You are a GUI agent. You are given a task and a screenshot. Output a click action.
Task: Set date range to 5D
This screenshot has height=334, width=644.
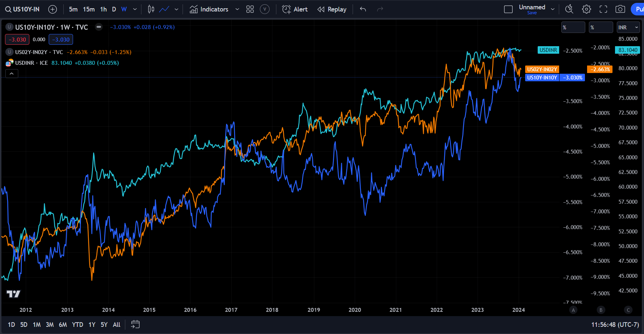coord(24,325)
